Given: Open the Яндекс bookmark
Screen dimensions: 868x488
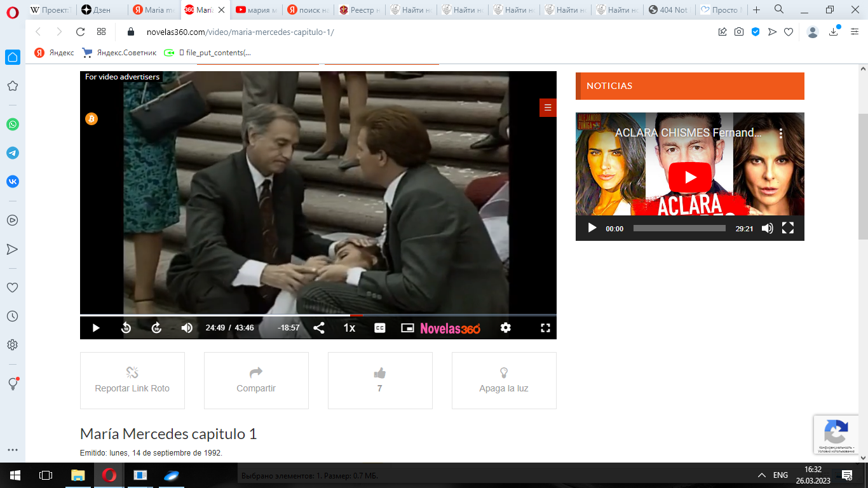Looking at the screenshot, I should click(55, 53).
